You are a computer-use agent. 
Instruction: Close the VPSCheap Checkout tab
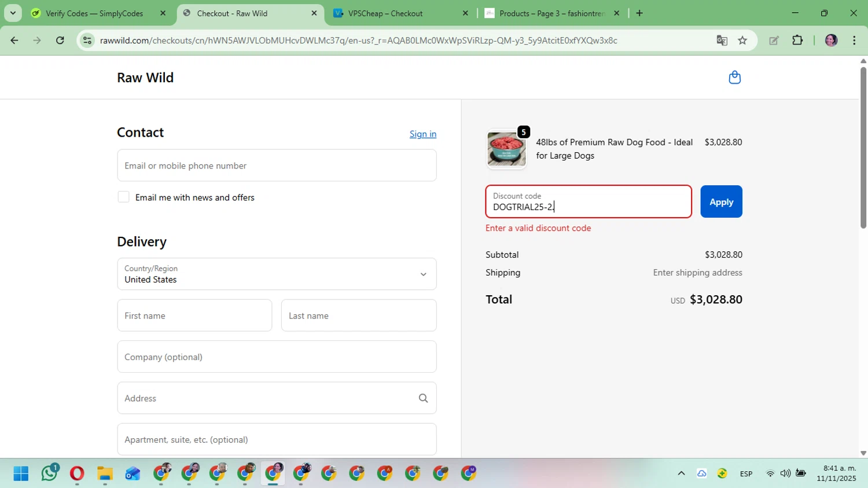[x=465, y=13]
